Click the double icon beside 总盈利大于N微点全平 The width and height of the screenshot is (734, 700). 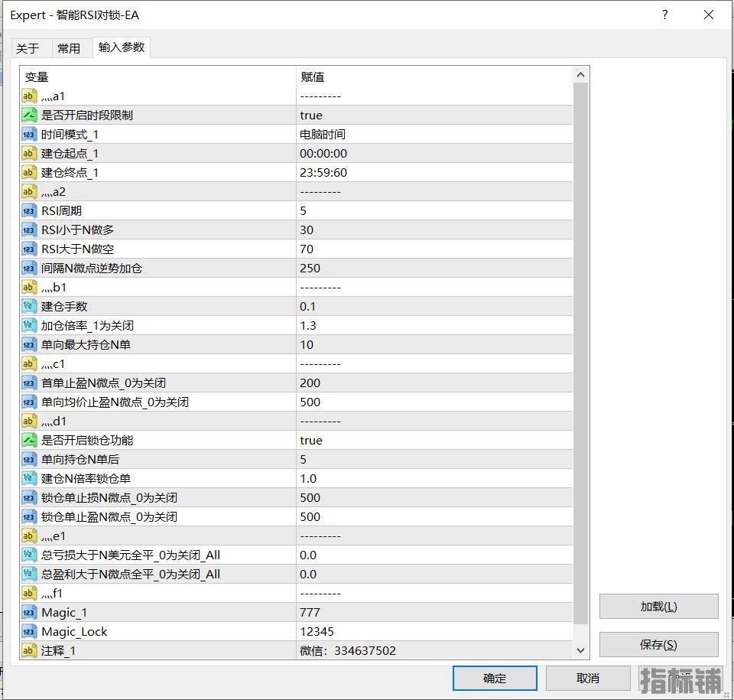tap(29, 574)
